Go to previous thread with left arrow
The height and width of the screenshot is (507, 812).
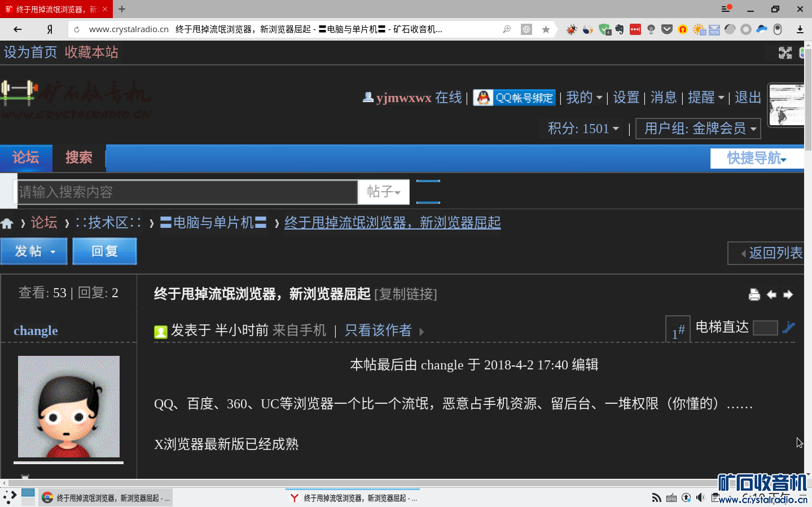(x=771, y=294)
